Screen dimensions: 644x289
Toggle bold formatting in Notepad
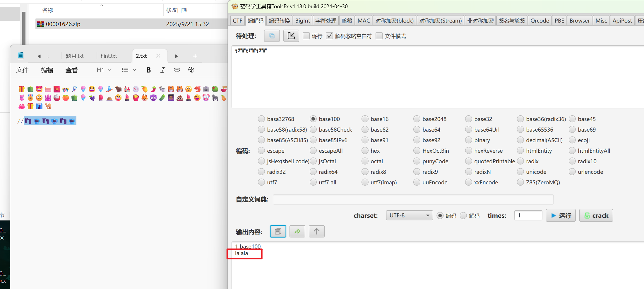pos(148,70)
